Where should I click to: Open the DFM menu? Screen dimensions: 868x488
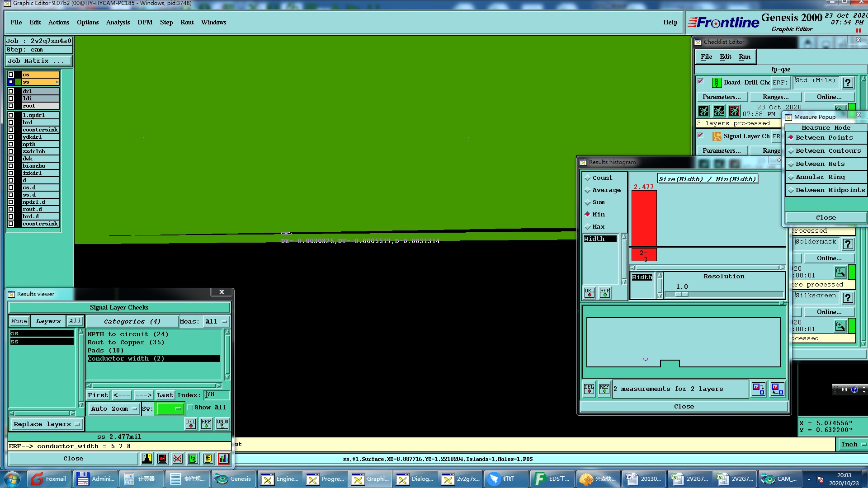coord(145,23)
